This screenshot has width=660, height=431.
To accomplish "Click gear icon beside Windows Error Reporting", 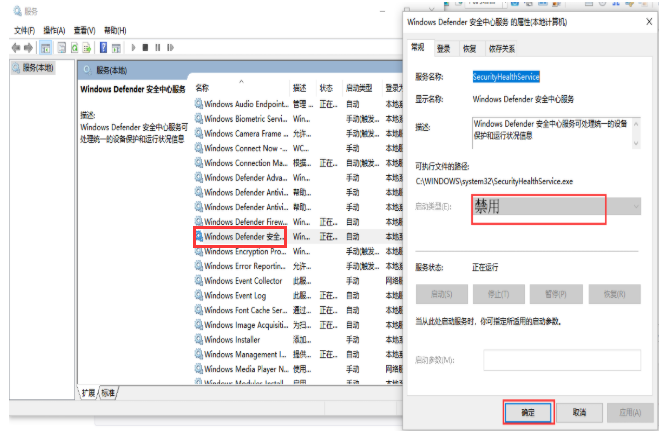I will point(199,266).
